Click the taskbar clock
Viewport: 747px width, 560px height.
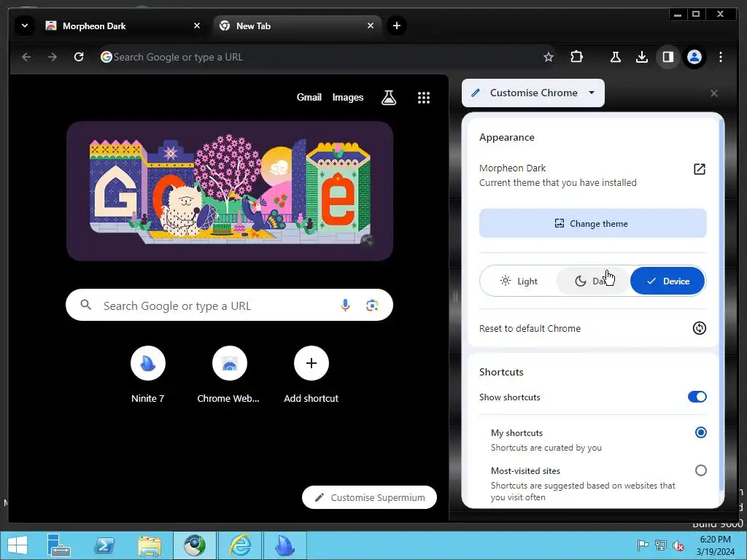pos(715,545)
